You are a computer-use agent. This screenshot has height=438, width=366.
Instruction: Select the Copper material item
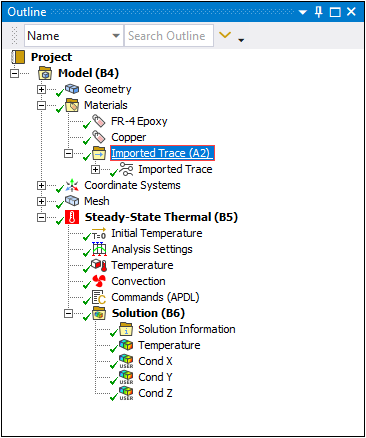[129, 137]
